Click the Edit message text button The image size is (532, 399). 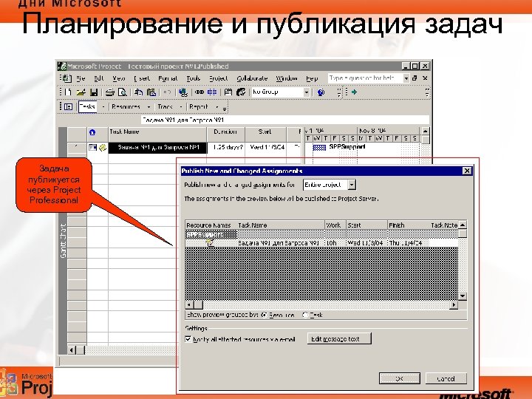tap(339, 338)
